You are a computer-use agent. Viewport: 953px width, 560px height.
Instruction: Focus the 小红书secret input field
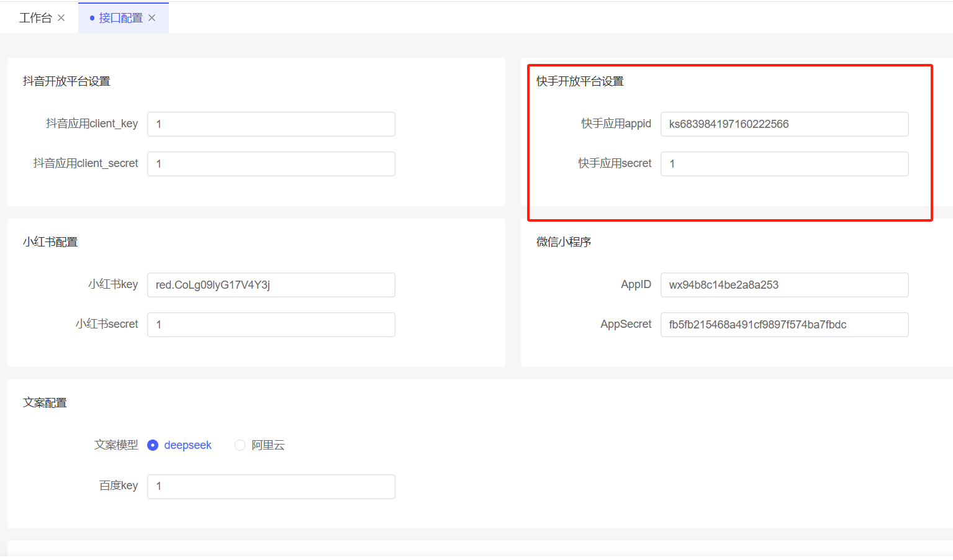coord(271,325)
